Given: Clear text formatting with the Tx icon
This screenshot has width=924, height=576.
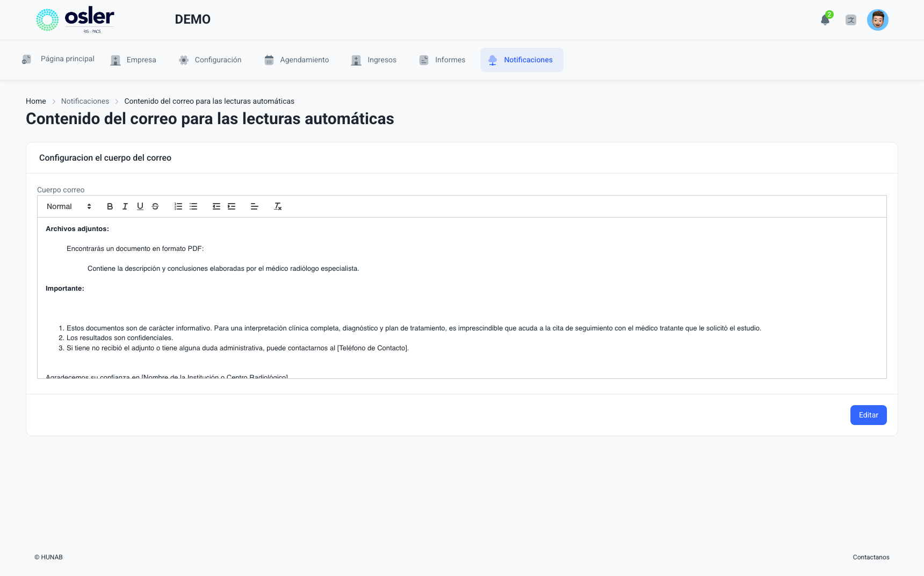Looking at the screenshot, I should coord(278,206).
